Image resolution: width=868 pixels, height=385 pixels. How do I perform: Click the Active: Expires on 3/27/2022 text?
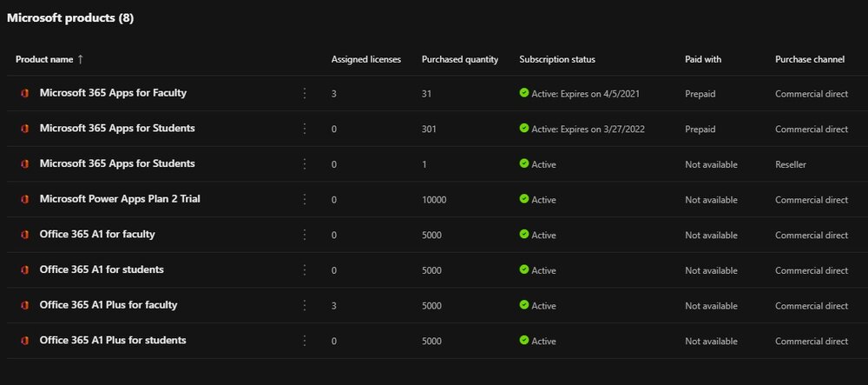[588, 129]
